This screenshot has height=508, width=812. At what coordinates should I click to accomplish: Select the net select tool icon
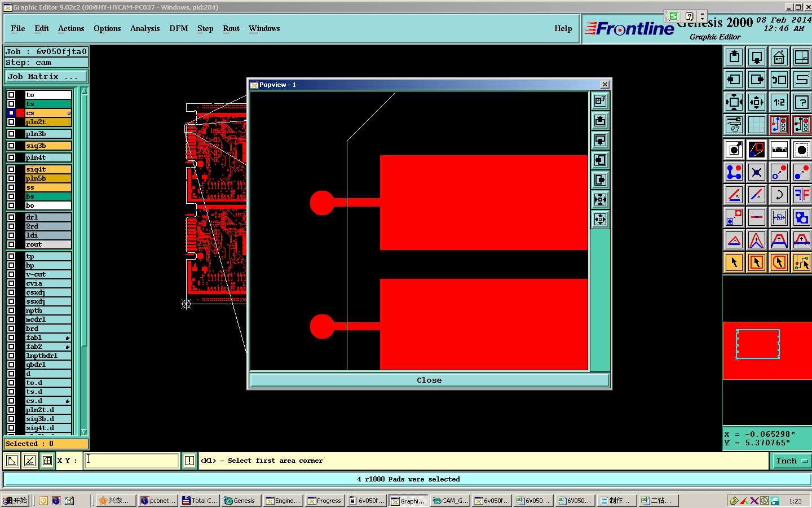pyautogui.click(x=802, y=262)
